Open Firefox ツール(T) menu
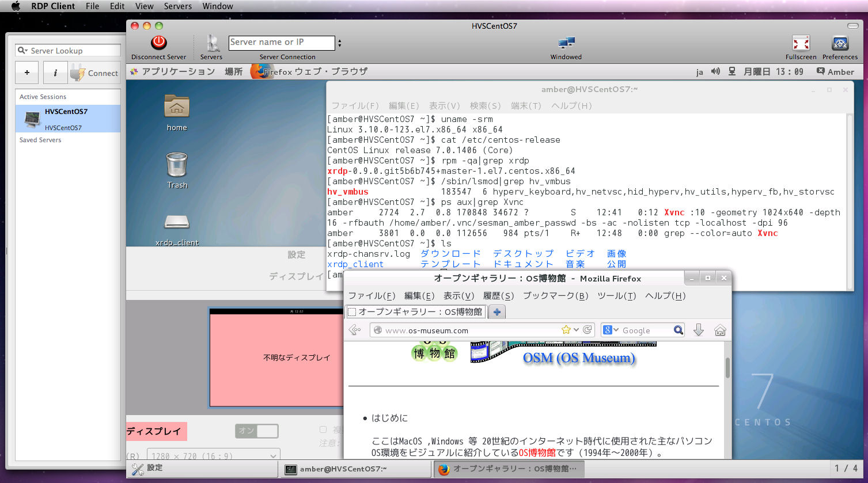868x483 pixels. [x=616, y=295]
